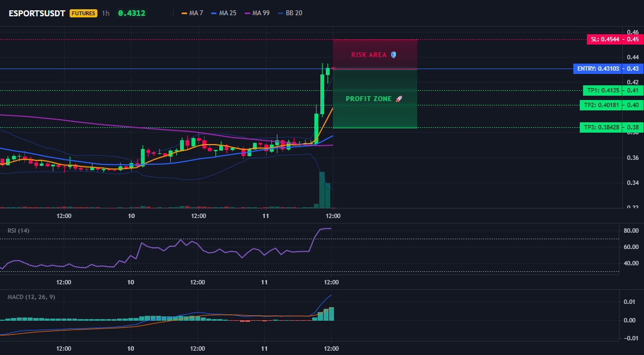The height and width of the screenshot is (355, 644).
Task: Click the 0.42 price axis value
Action: click(x=633, y=82)
